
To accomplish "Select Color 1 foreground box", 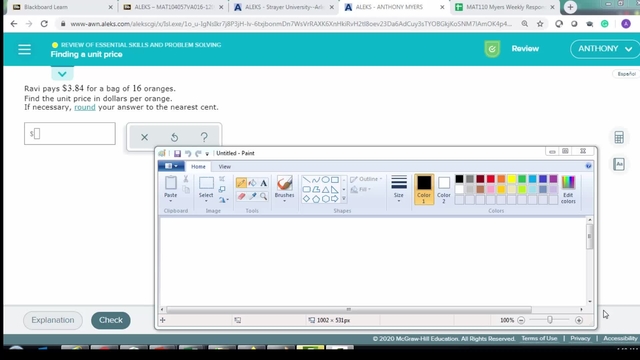I will tap(424, 189).
